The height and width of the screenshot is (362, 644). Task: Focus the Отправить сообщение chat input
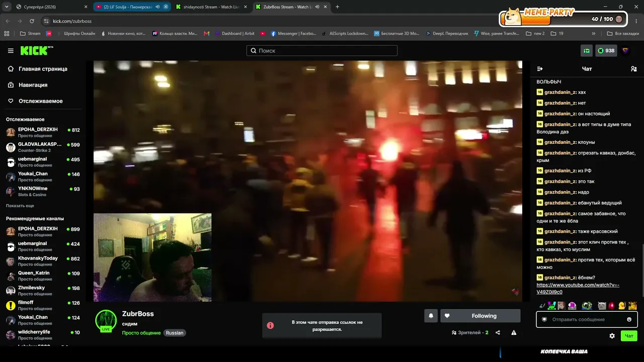click(x=587, y=319)
